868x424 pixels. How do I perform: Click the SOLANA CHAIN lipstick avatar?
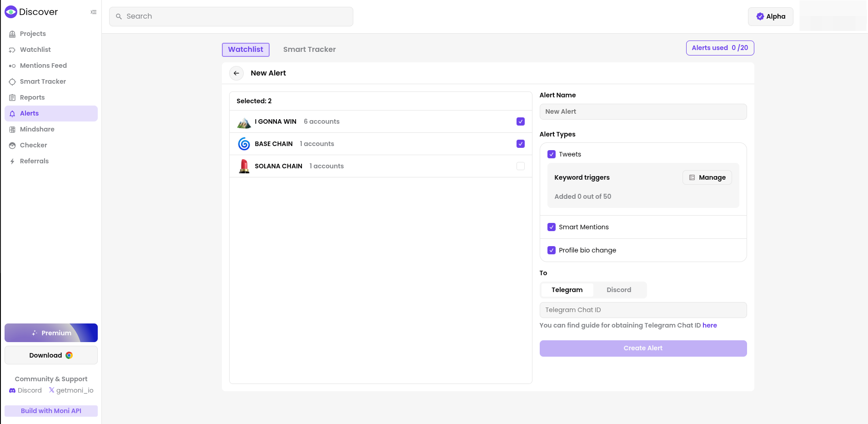[x=244, y=167]
